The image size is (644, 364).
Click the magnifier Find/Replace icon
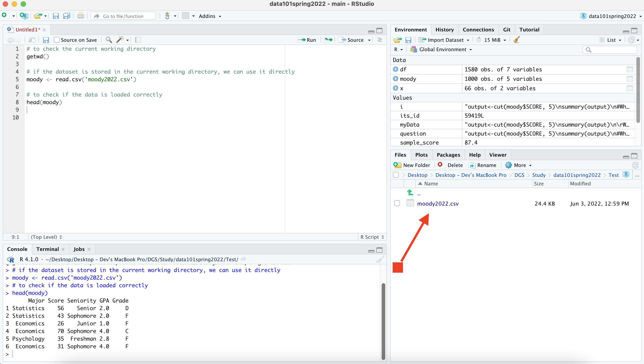coord(109,40)
